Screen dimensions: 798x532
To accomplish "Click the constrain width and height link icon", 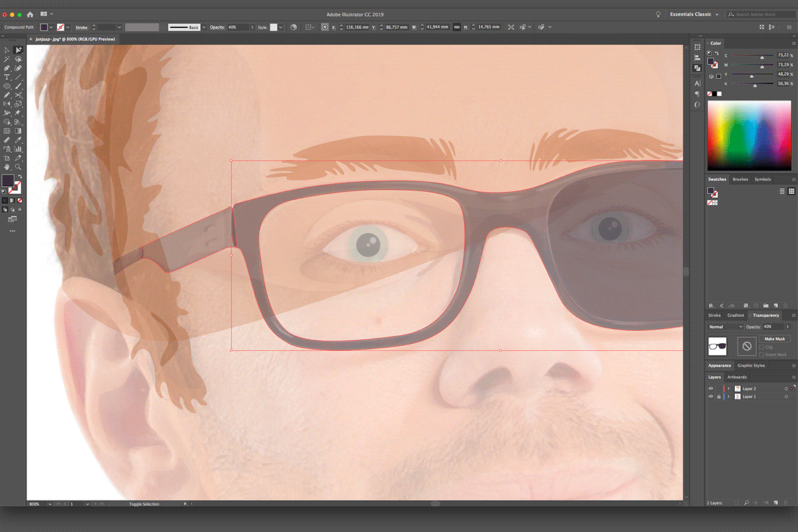I will click(x=456, y=27).
